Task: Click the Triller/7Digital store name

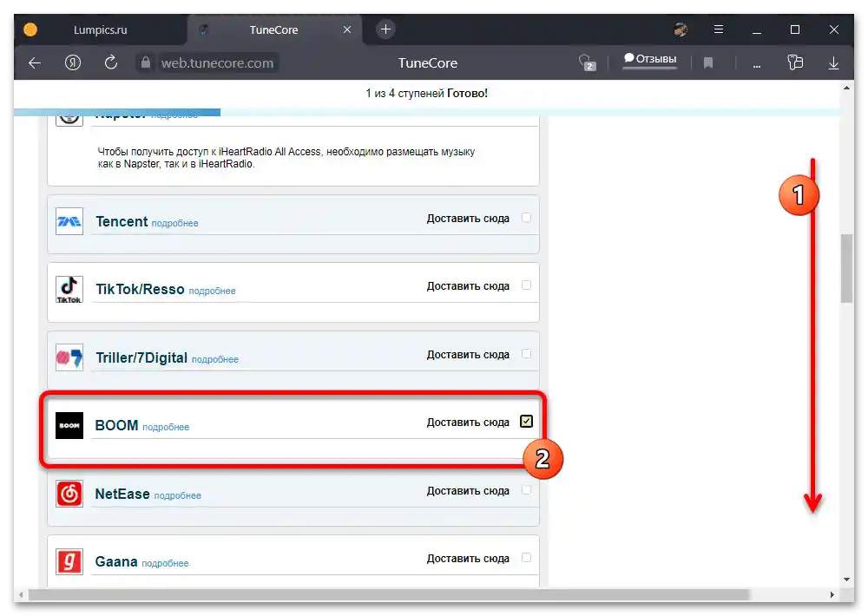Action: (141, 357)
